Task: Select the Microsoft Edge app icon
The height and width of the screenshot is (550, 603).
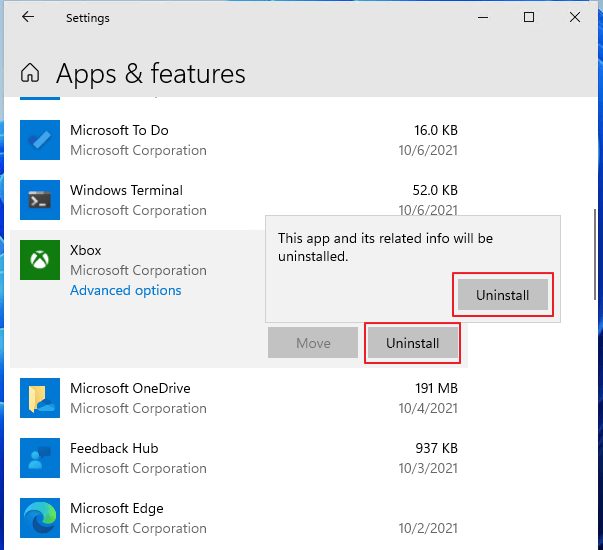Action: tap(40, 518)
